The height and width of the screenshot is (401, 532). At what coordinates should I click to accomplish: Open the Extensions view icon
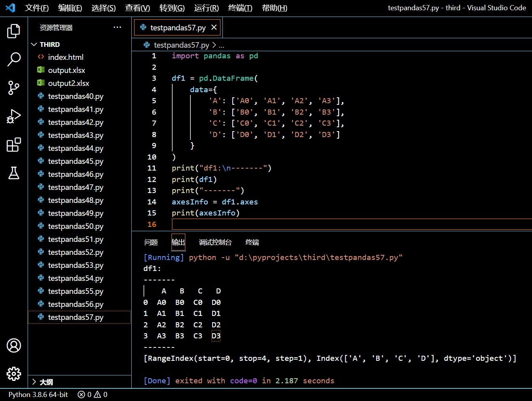click(14, 145)
